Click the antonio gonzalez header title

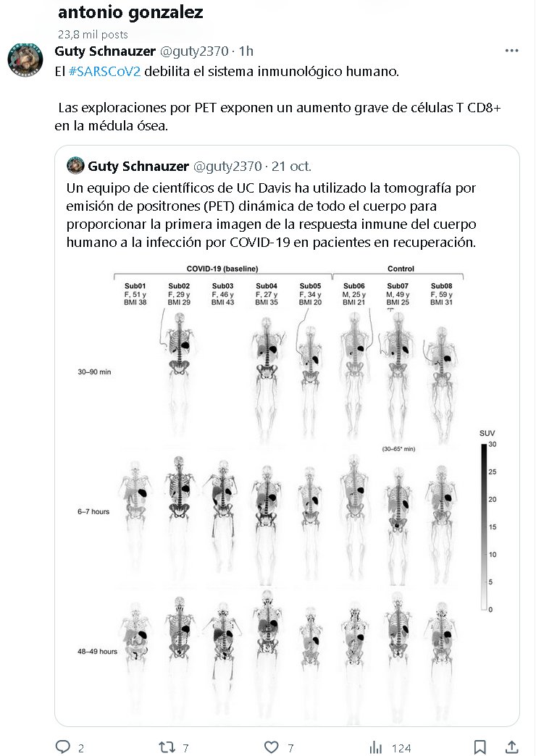(x=130, y=12)
